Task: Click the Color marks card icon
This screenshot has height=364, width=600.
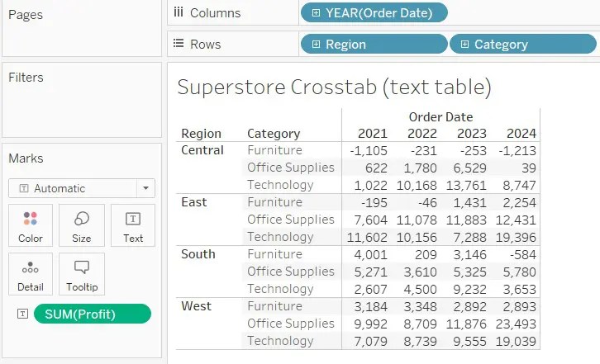Action: [x=31, y=219]
